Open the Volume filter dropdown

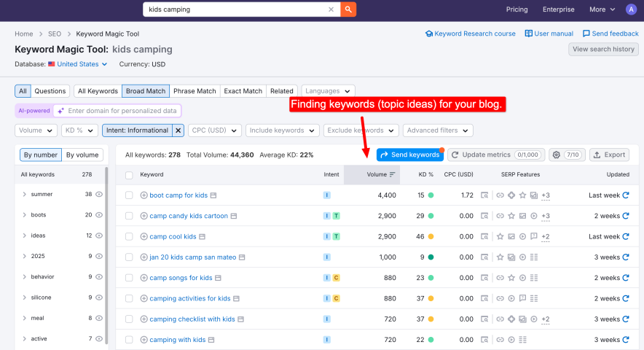click(x=36, y=131)
